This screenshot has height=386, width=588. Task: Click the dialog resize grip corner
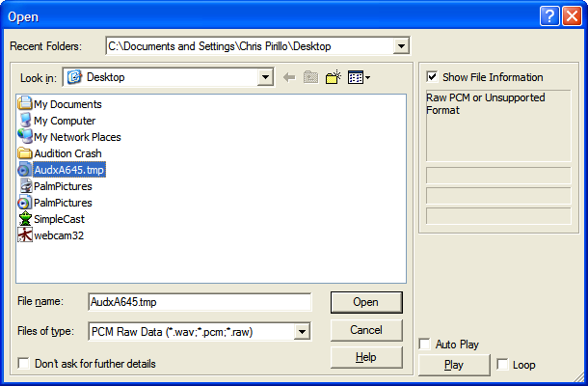[579, 377]
